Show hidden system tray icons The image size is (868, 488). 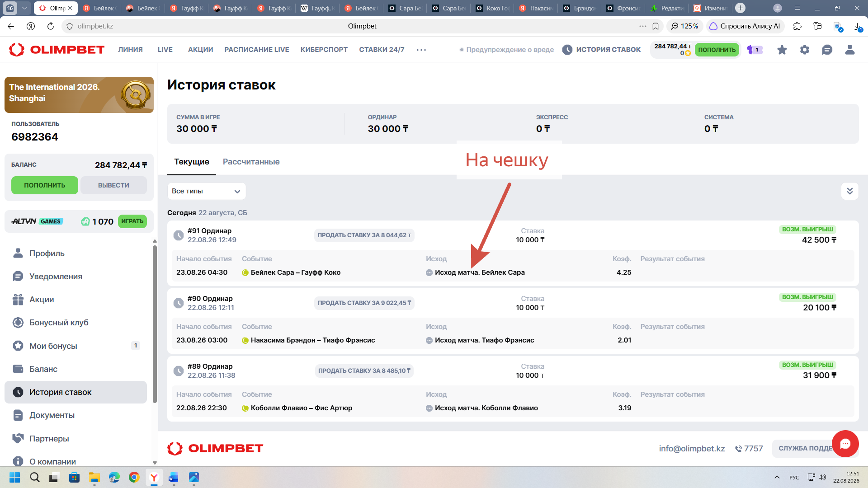point(777,477)
